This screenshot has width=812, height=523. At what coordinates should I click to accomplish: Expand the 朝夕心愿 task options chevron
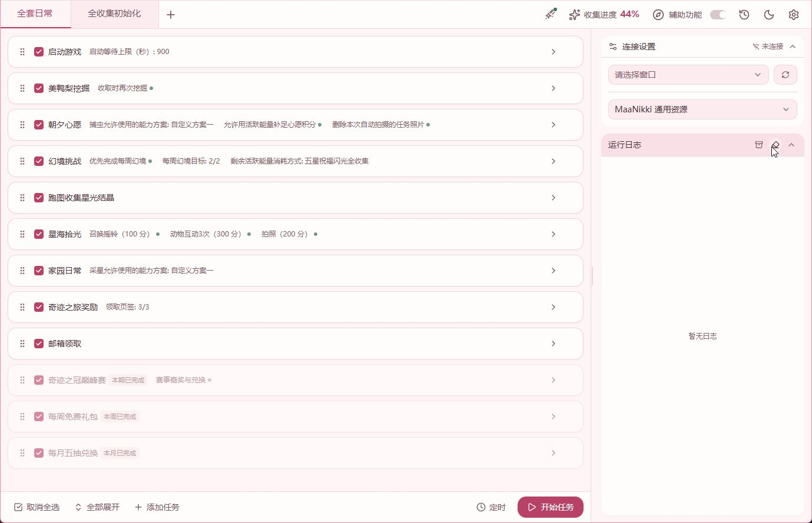click(554, 125)
